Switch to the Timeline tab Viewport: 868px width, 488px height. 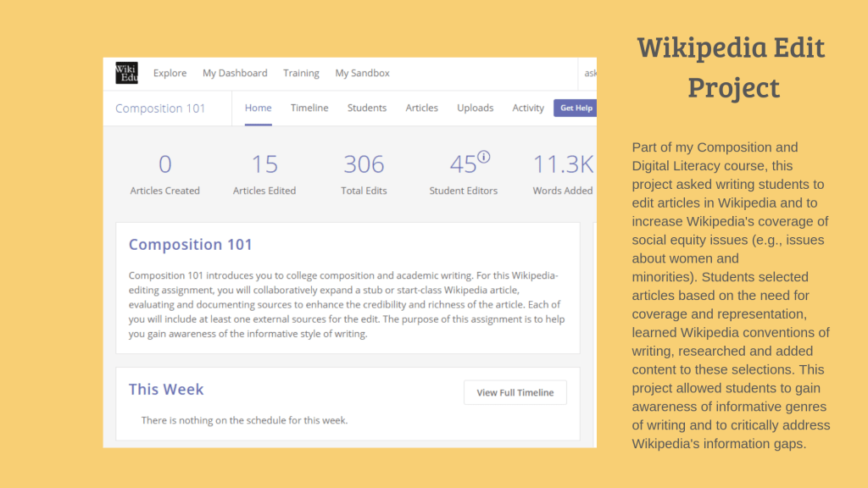[x=309, y=108]
